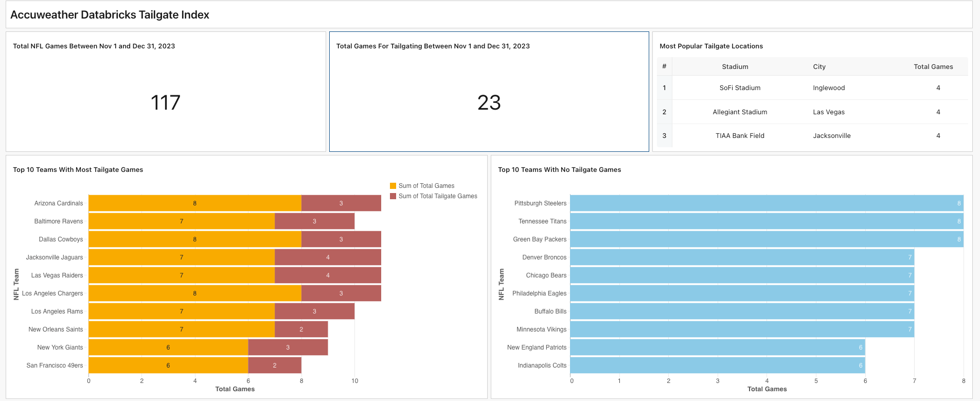Click the counter value 117
Image resolution: width=980 pixels, height=401 pixels.
(166, 102)
